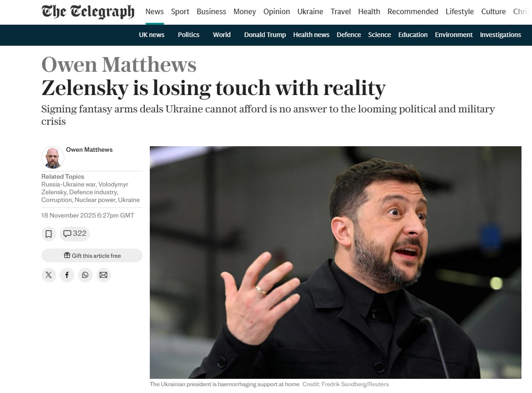Open Politics in sub-navigation
This screenshot has width=532, height=393.
pos(189,35)
